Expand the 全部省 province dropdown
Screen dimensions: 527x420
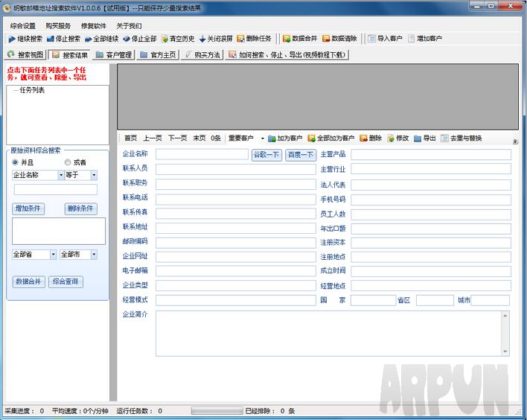[x=53, y=255]
